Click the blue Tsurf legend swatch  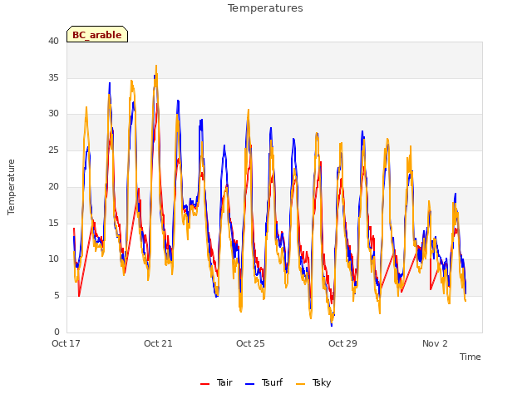[x=249, y=384]
